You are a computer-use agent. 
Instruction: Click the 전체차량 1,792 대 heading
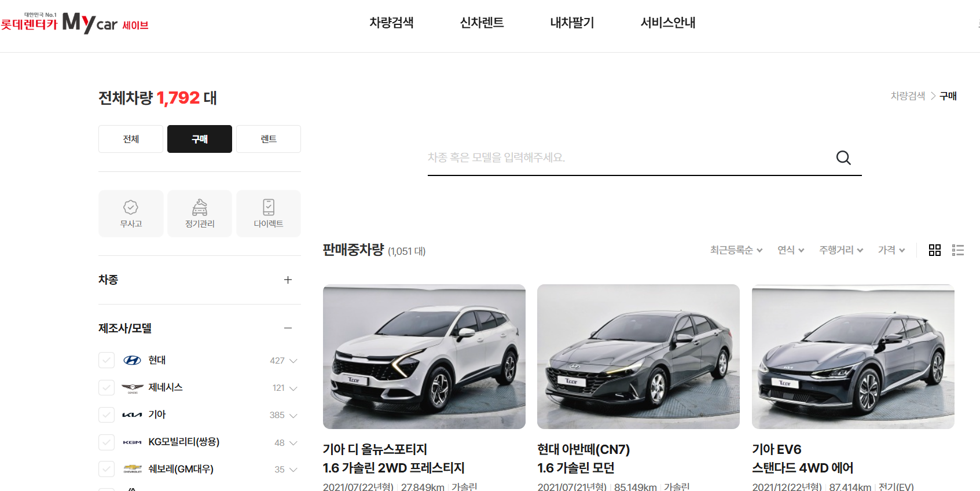157,98
